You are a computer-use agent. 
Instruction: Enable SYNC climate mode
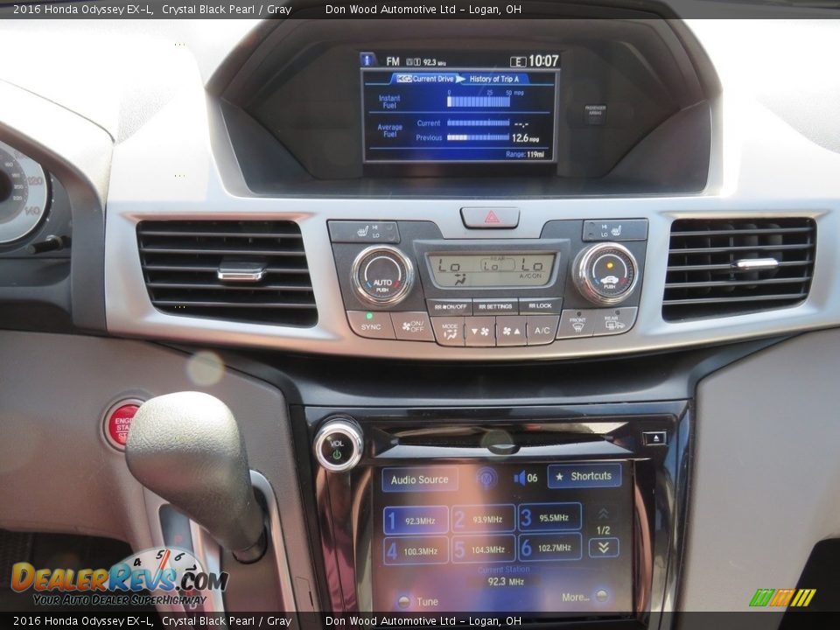[x=371, y=327]
